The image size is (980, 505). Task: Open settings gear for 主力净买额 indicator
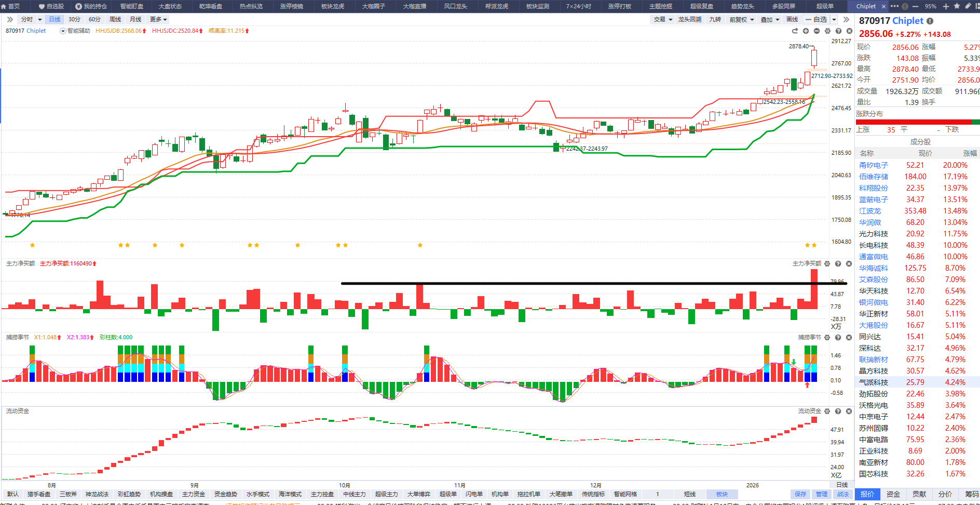point(827,264)
